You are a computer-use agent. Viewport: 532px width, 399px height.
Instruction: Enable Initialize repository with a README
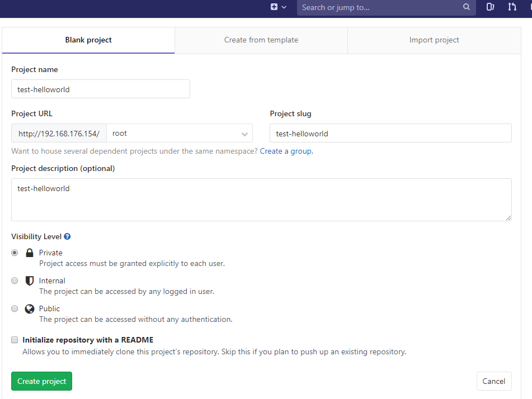pyautogui.click(x=15, y=340)
